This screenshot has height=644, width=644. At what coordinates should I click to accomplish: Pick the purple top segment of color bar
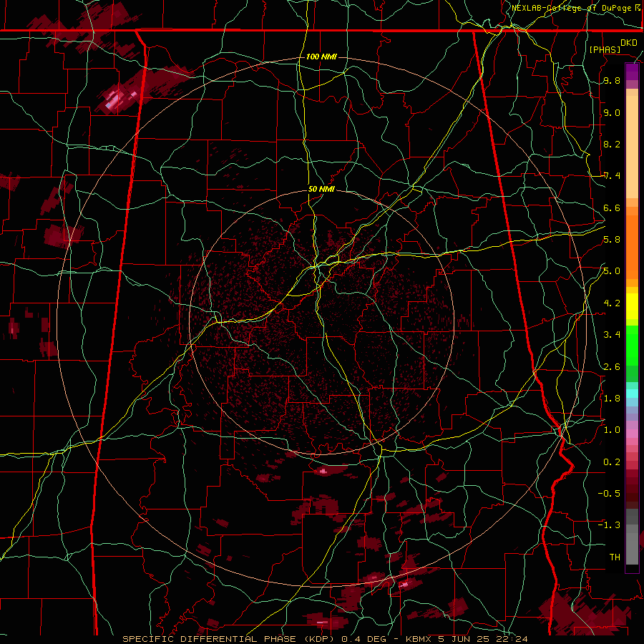pos(632,72)
